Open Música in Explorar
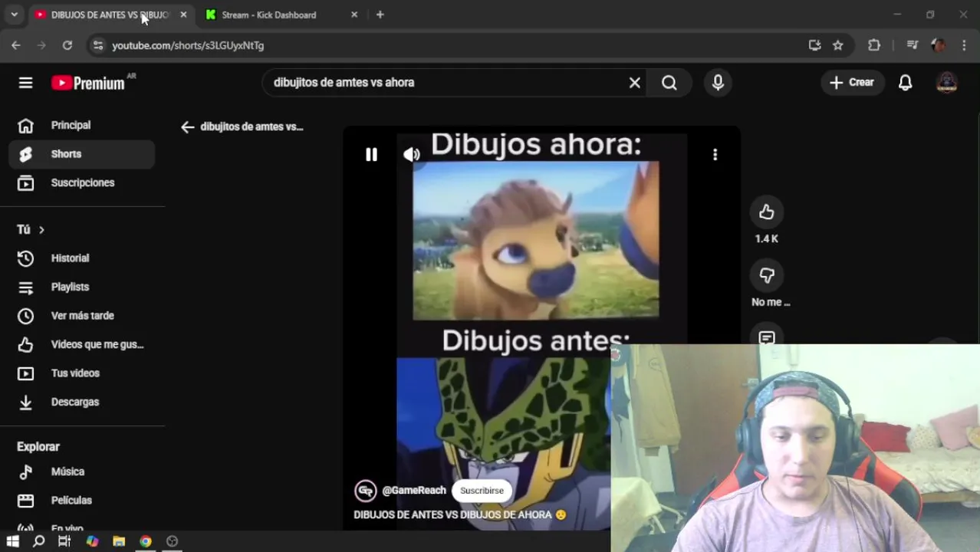Screen dimensions: 980x552 [x=82, y=472]
